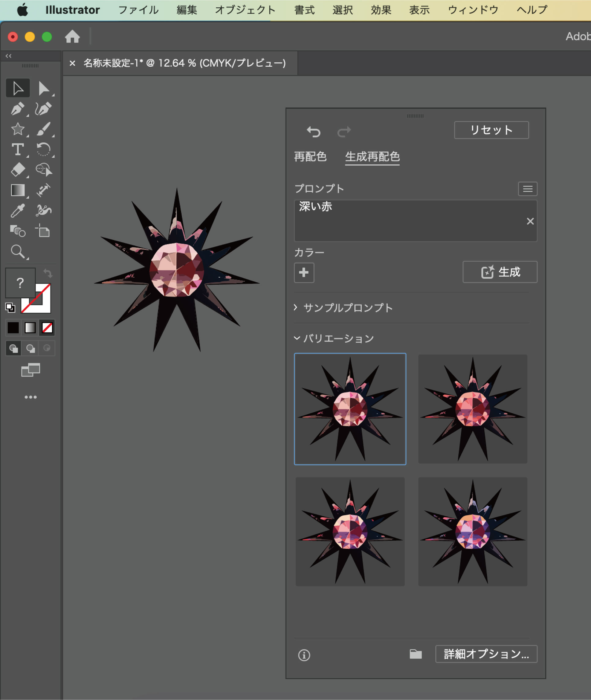Enable Draw Behind mode
The height and width of the screenshot is (700, 591).
point(31,348)
